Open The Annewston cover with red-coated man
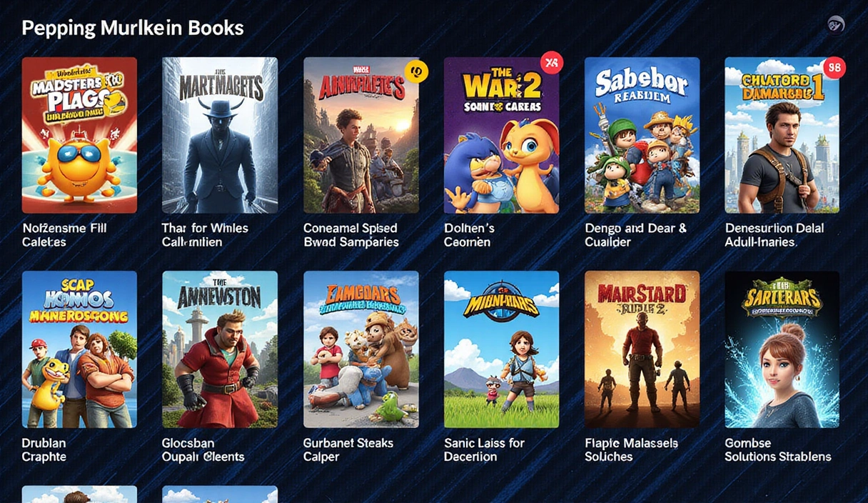 point(220,349)
